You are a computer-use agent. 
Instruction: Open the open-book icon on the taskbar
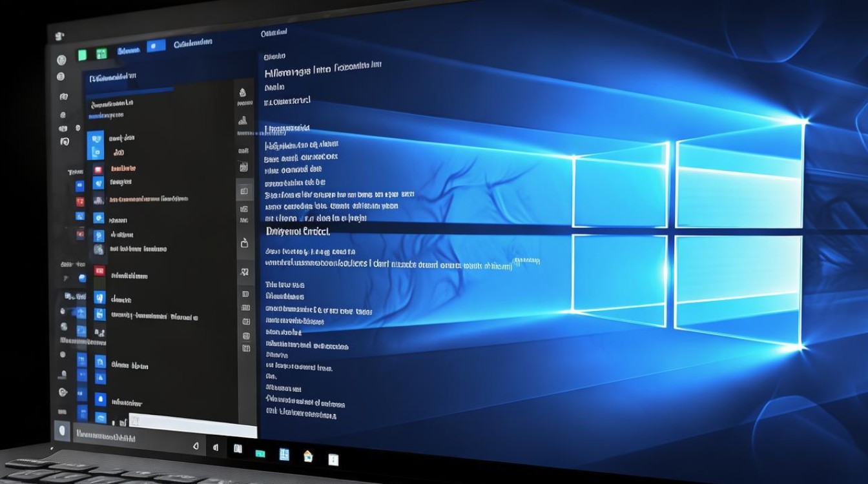pos(237,449)
